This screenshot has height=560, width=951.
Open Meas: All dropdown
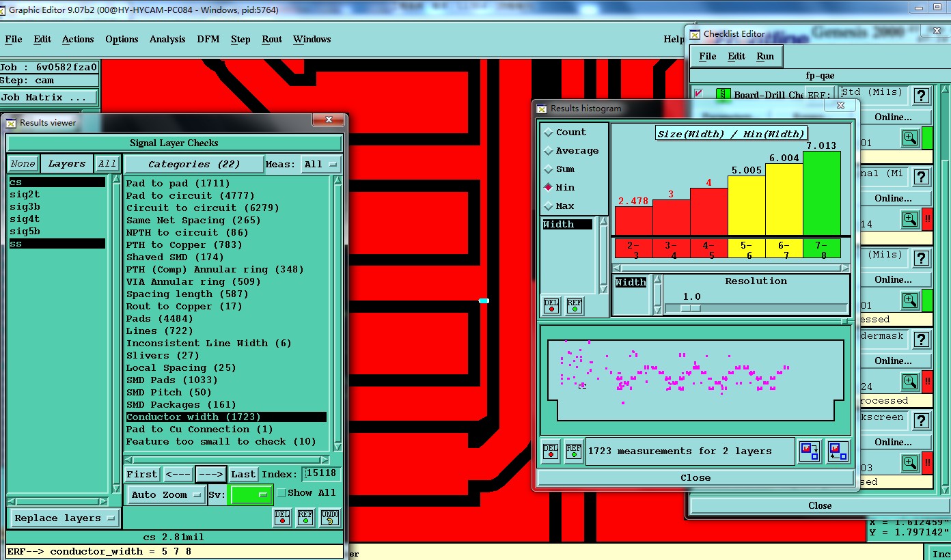(321, 164)
